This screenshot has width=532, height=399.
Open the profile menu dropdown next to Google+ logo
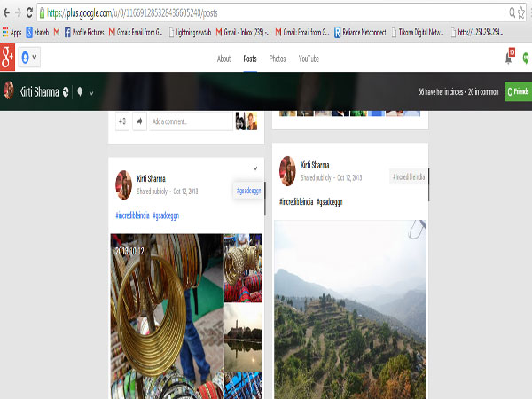pos(29,57)
